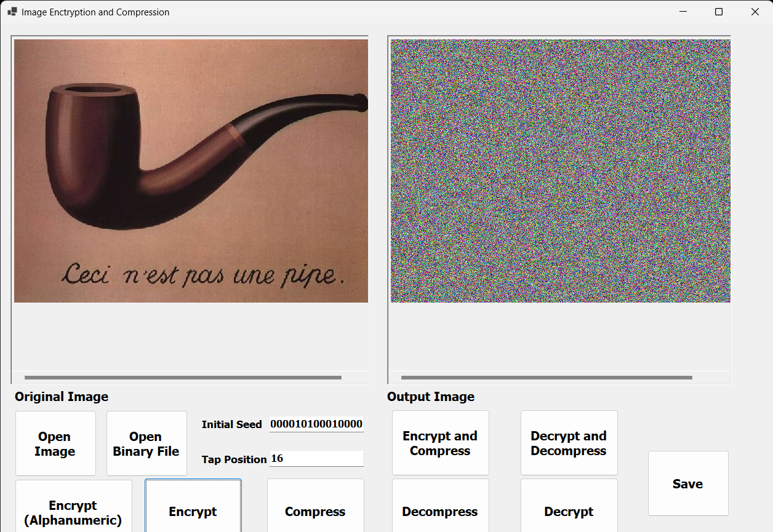Image resolution: width=773 pixels, height=532 pixels.
Task: Click the Save button
Action: pyautogui.click(x=687, y=483)
